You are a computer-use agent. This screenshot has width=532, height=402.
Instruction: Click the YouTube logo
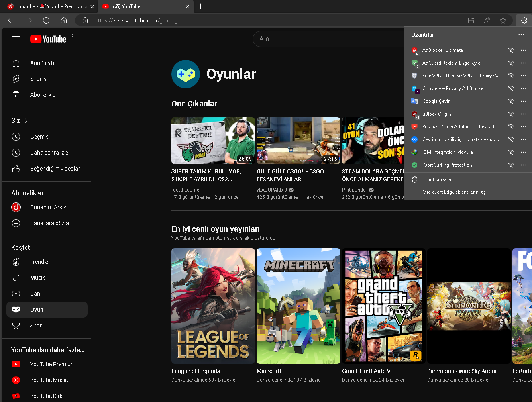[x=48, y=39]
